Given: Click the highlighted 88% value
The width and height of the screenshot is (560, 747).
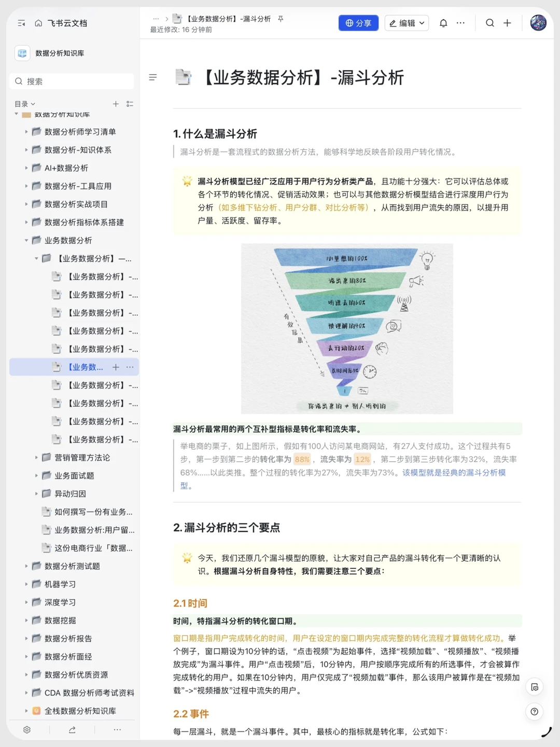Looking at the screenshot, I should point(302,459).
